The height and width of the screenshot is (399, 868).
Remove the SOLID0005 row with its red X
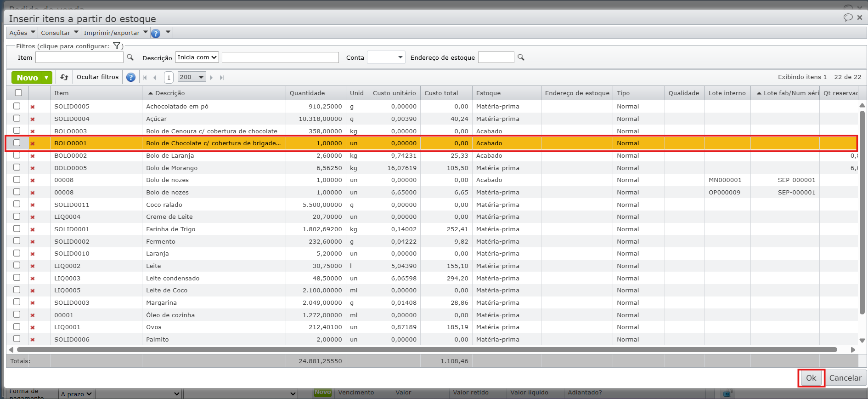[33, 107]
